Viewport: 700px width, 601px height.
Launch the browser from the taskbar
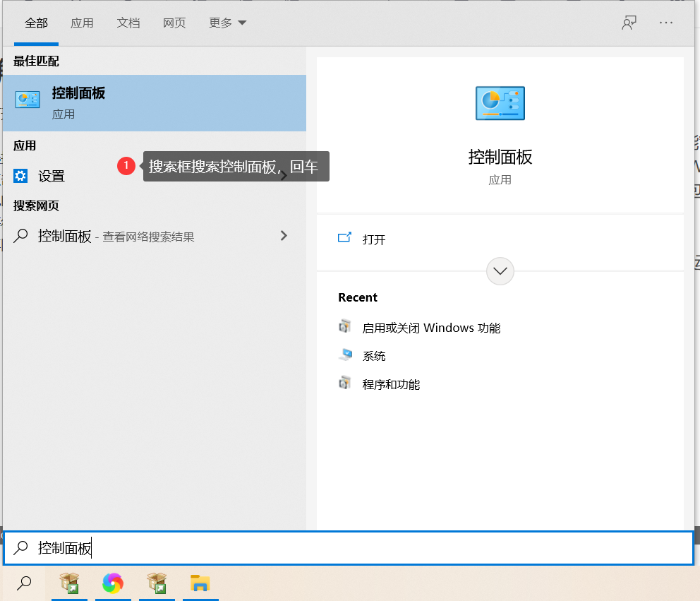[113, 584]
